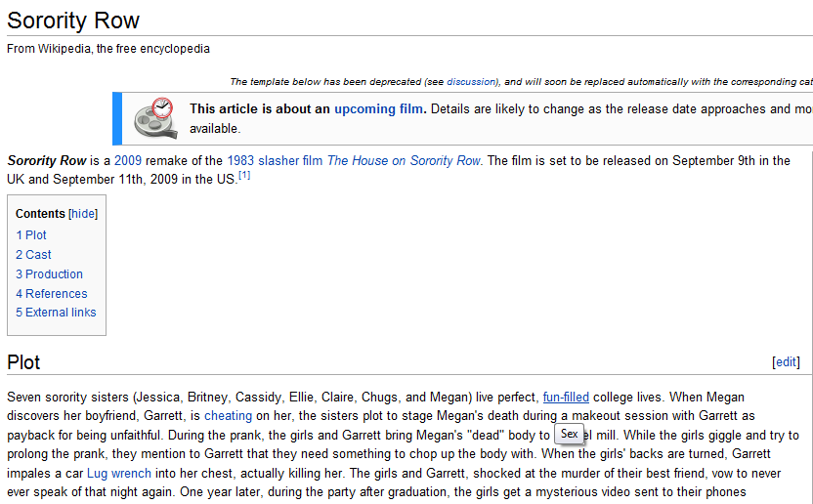This screenshot has height=504, width=813.
Task: Open the 'cheating' link
Action: tap(228, 416)
